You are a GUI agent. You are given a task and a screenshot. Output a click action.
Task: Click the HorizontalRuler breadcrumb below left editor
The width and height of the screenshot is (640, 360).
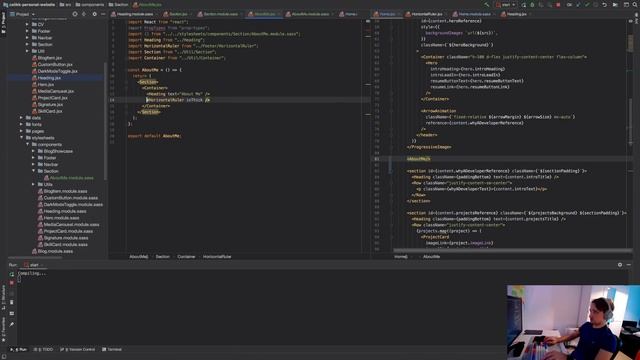click(217, 257)
